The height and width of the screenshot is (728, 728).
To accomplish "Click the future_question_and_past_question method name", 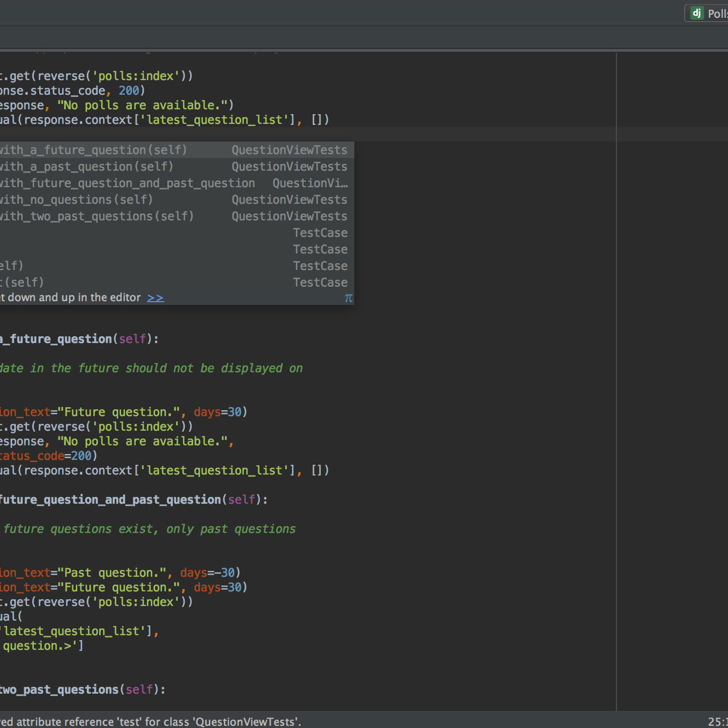I will pyautogui.click(x=111, y=500).
